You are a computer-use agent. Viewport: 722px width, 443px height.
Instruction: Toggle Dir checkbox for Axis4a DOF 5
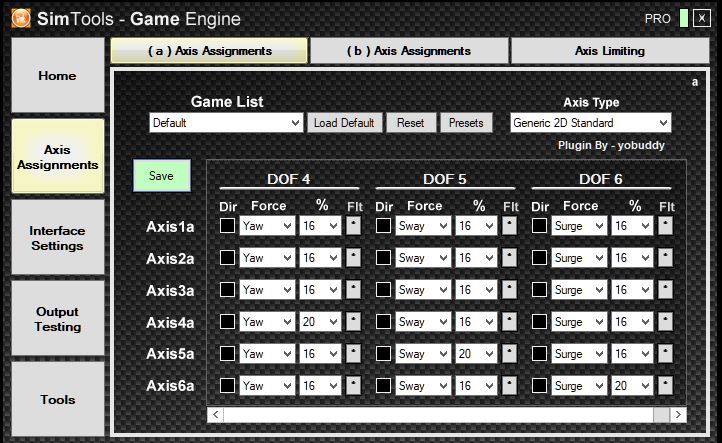tap(384, 321)
